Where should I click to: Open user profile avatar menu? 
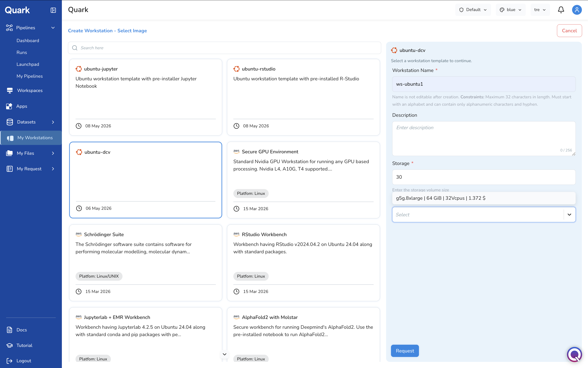[x=577, y=10]
